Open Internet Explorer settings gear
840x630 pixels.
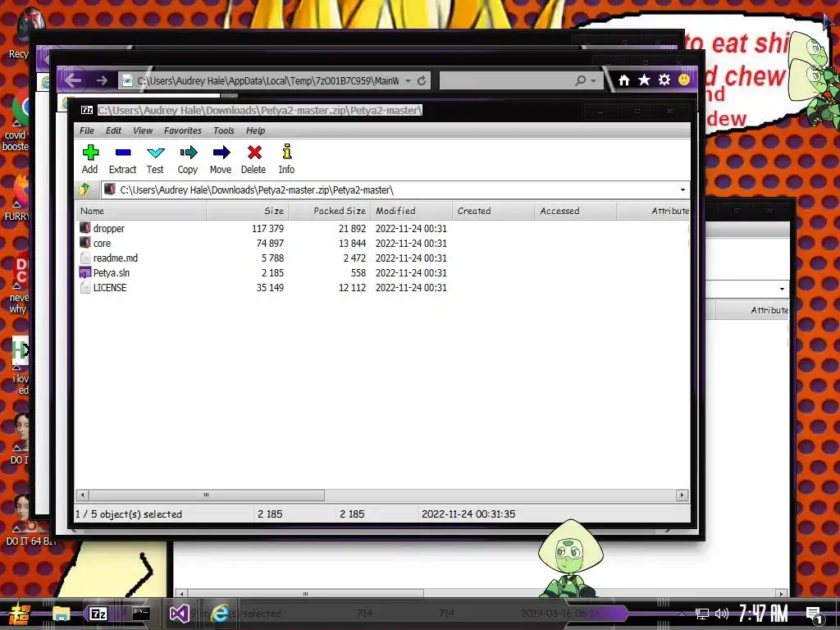point(664,80)
